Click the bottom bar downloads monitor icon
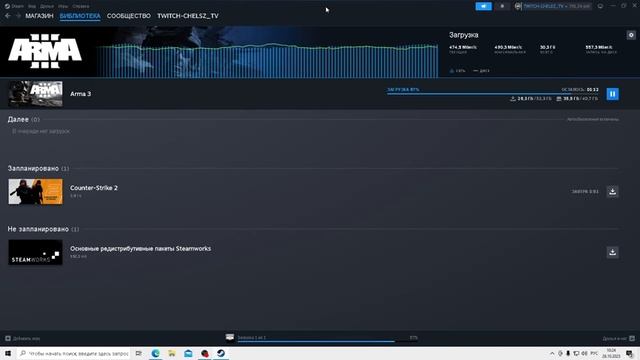The height and width of the screenshot is (360, 640). (x=230, y=338)
